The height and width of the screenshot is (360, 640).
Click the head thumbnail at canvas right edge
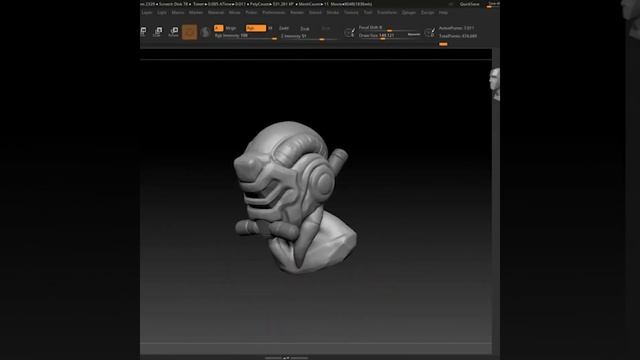pos(495,84)
